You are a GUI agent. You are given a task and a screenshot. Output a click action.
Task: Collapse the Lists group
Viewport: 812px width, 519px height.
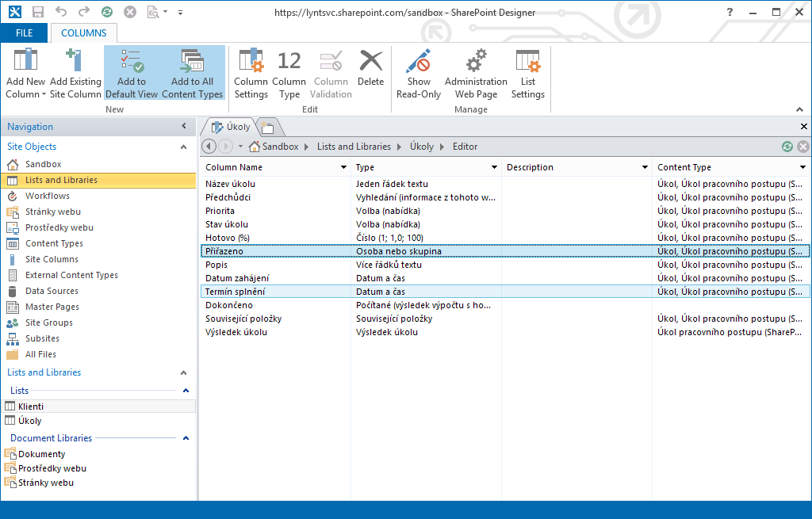186,391
